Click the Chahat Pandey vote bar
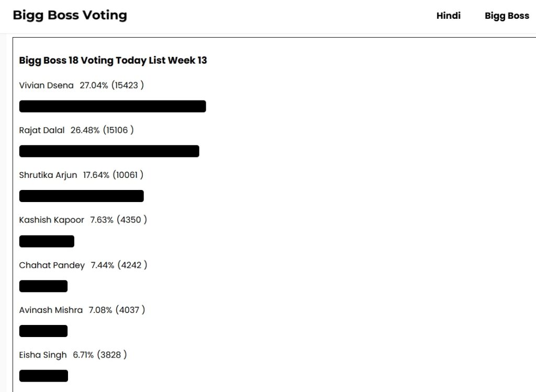 (43, 286)
